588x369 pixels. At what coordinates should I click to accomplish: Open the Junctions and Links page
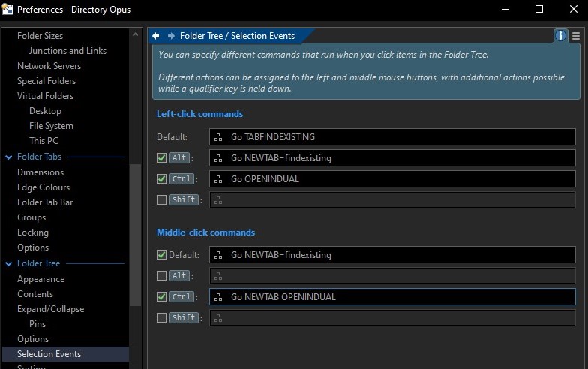click(67, 51)
